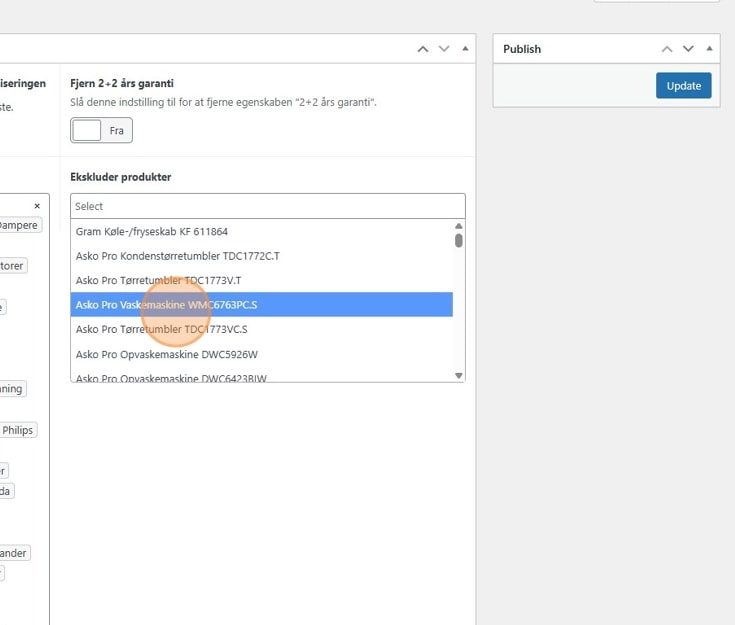Select 'Asko Pro Vaskemaskine WMC6763PC.S' option

point(262,305)
